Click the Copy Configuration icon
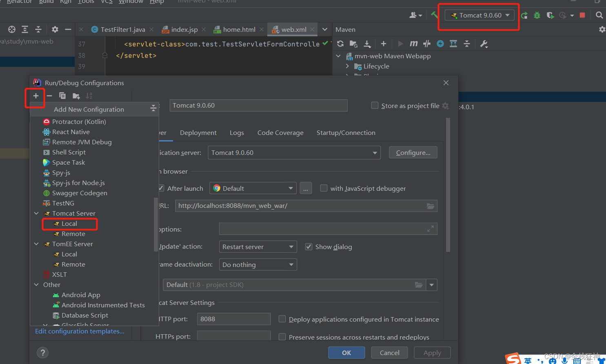Image resolution: width=606 pixels, height=364 pixels. coord(62,96)
